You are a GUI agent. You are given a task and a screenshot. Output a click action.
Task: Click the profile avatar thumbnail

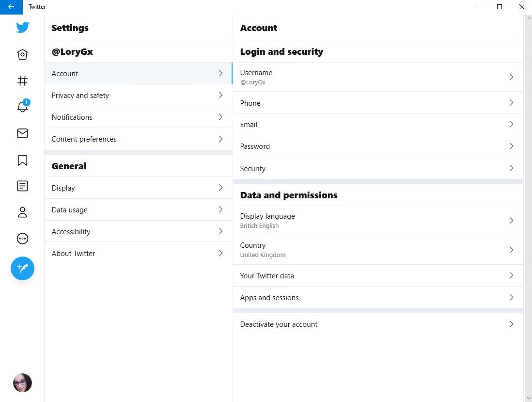(x=22, y=383)
